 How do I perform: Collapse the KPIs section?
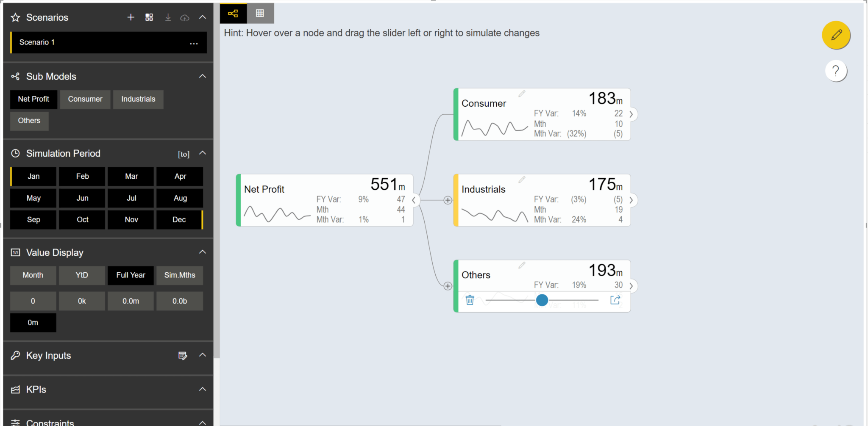click(x=202, y=389)
